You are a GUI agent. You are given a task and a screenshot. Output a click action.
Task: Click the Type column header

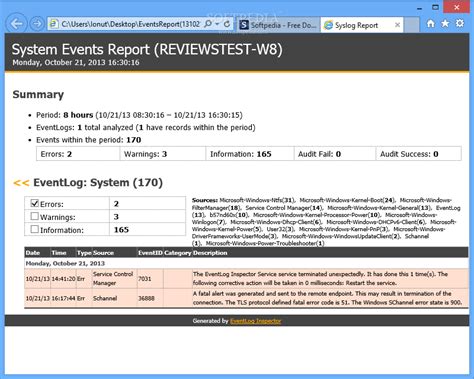point(84,253)
